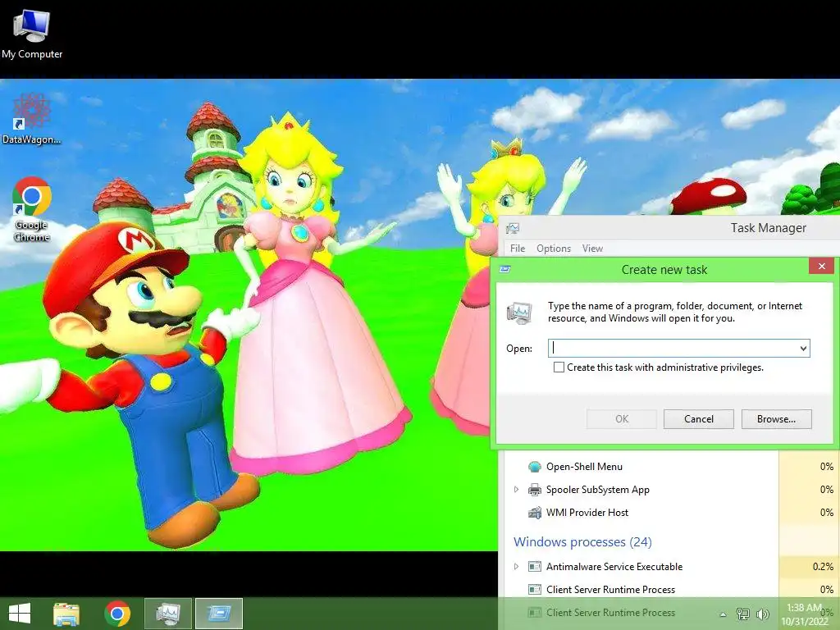Click the Antimalware Service Executable icon
This screenshot has height=630, width=840.
535,567
